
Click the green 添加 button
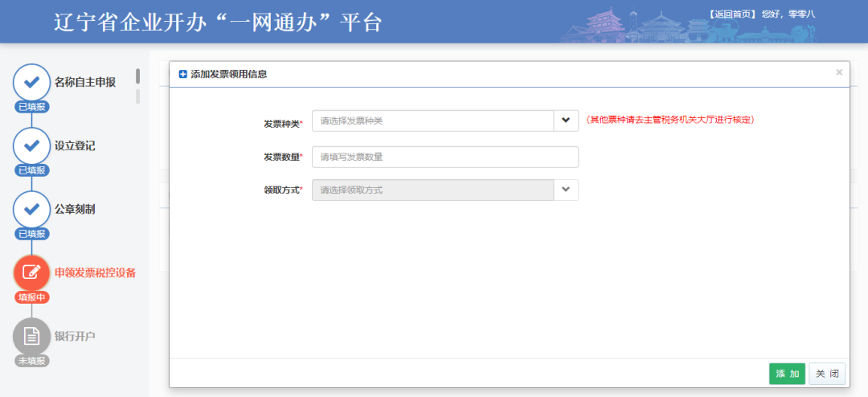pos(787,374)
